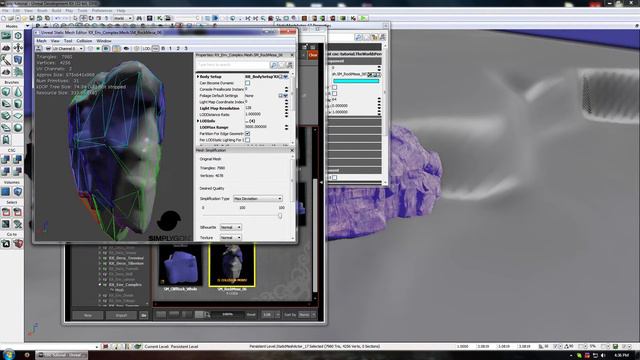Enable Per LODStatic Lighting checkbox
This screenshot has width=640, height=360.
tap(247, 140)
